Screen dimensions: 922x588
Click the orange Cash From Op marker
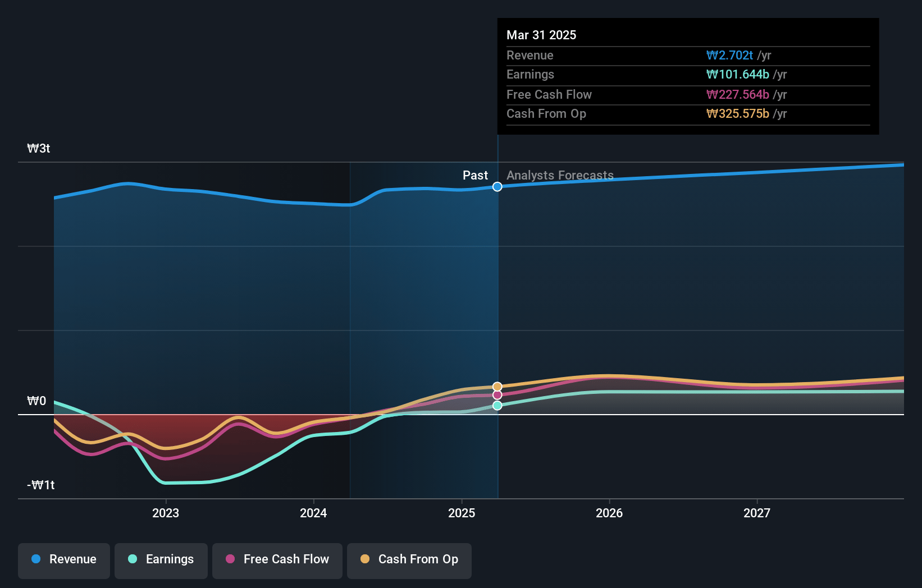[x=497, y=387]
